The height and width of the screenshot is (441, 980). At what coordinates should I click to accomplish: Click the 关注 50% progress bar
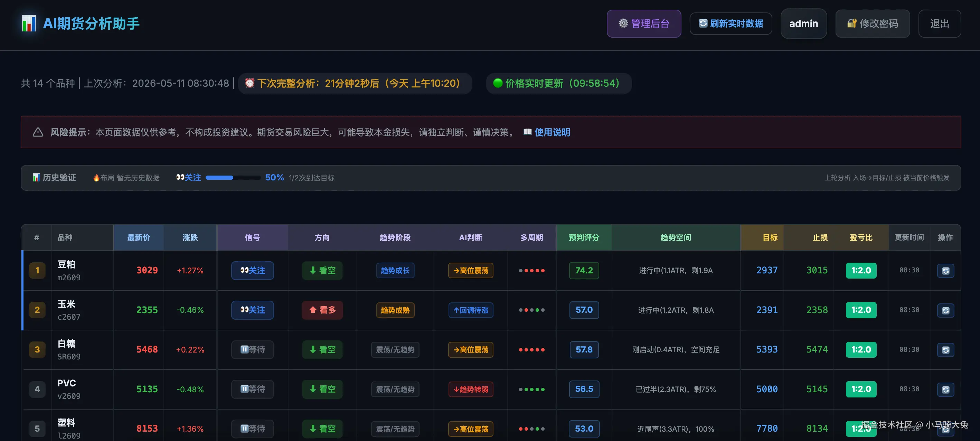(233, 178)
